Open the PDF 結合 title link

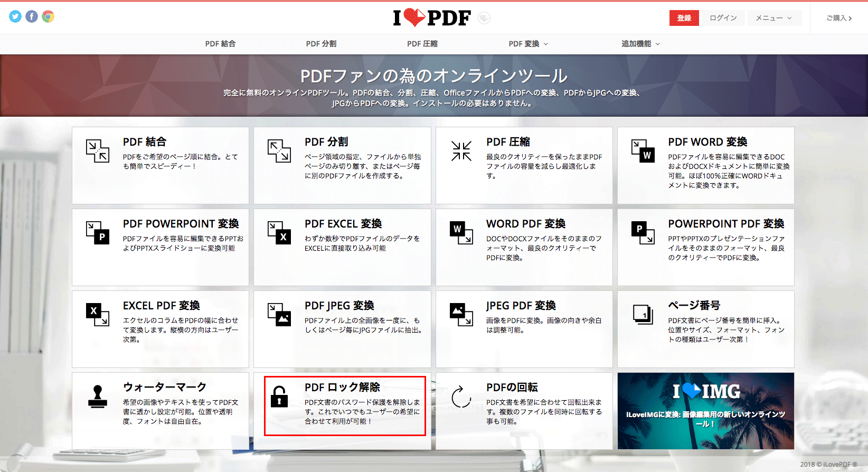145,142
